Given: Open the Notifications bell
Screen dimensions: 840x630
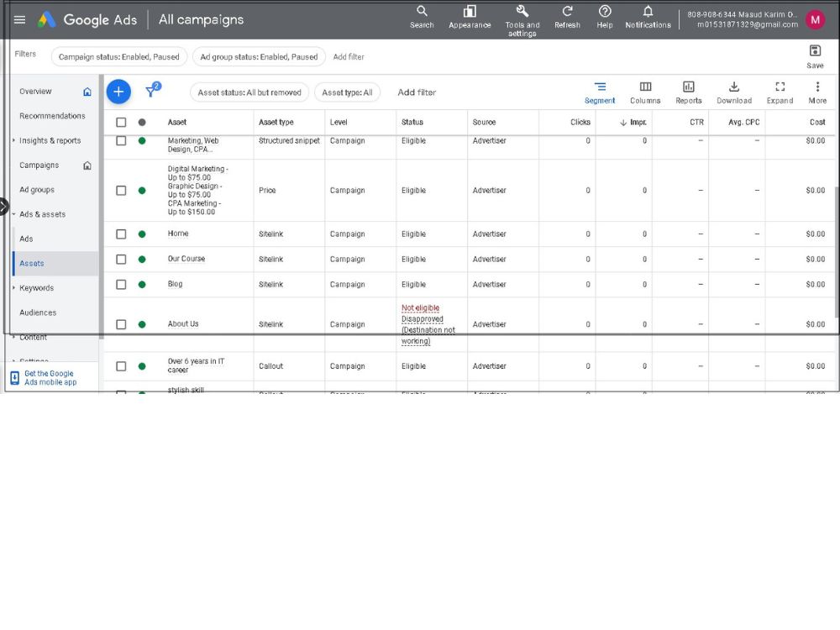Looking at the screenshot, I should click(648, 17).
